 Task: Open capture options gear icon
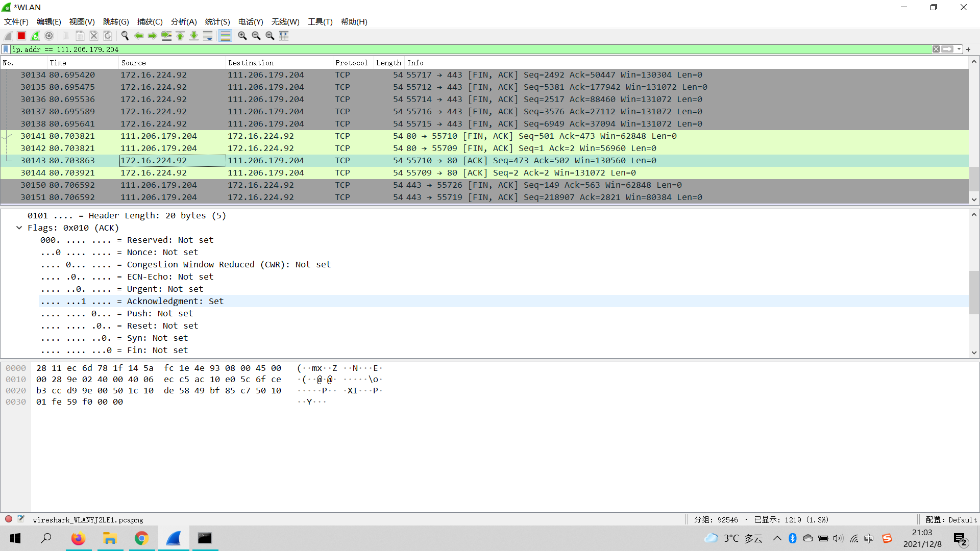[49, 36]
